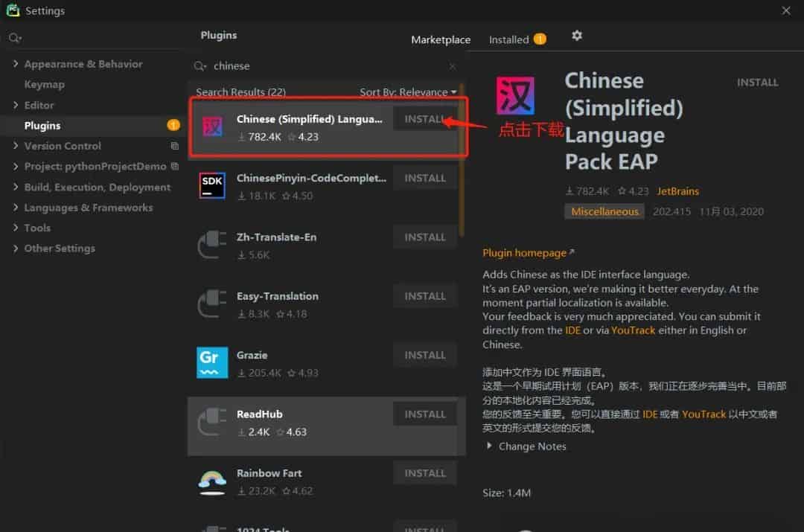Select Keymap in the settings tree
The height and width of the screenshot is (532, 804).
44,85
